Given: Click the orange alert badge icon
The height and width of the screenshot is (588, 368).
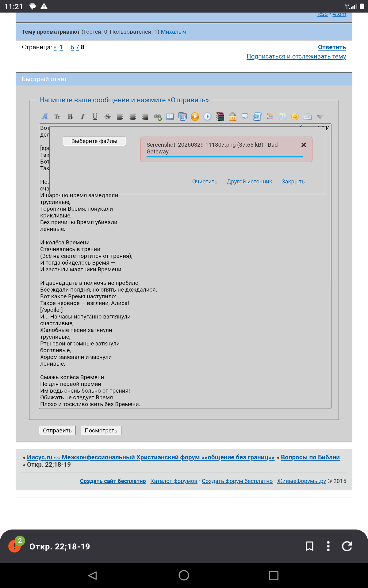Looking at the screenshot, I should click(x=14, y=546).
